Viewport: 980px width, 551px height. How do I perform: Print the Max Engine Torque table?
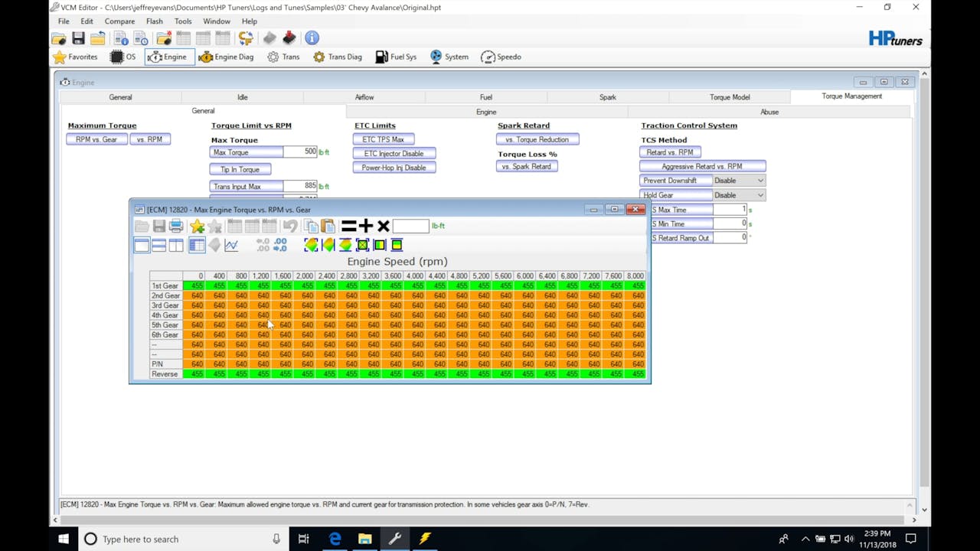[175, 226]
